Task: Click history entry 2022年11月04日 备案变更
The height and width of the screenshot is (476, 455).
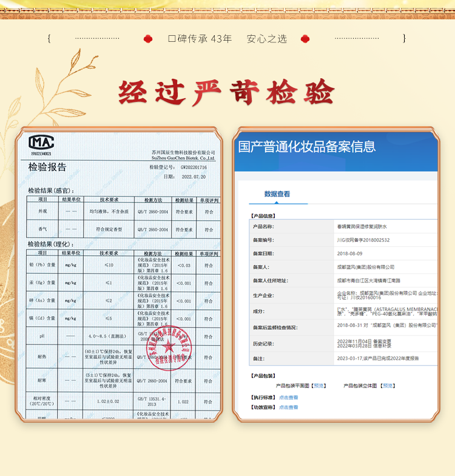Action: click(x=364, y=341)
